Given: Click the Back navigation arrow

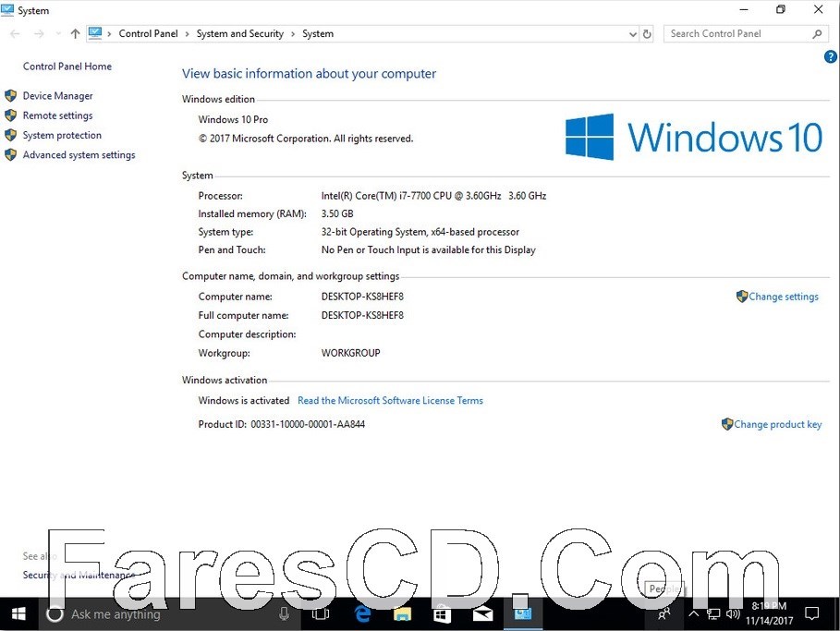Looking at the screenshot, I should tap(15, 34).
